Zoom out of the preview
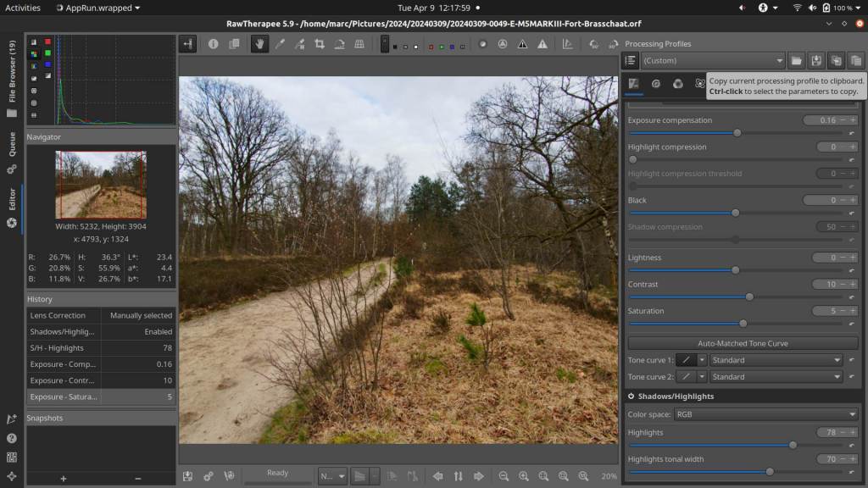The width and height of the screenshot is (868, 488). point(504,476)
